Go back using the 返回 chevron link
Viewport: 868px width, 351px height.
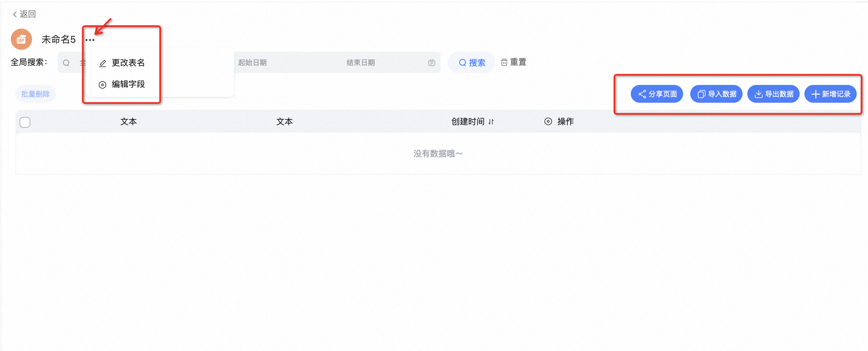24,14
